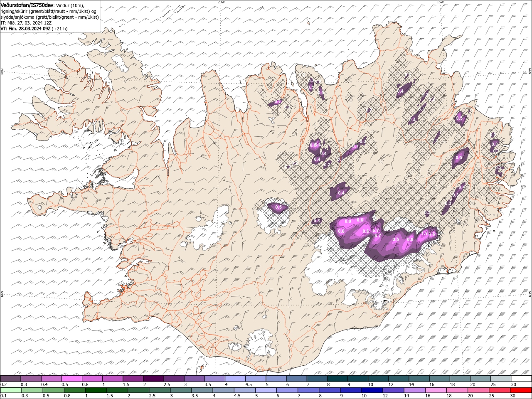
Task: Select the violet swatch at 12 in lower legend
Action: click(x=393, y=390)
